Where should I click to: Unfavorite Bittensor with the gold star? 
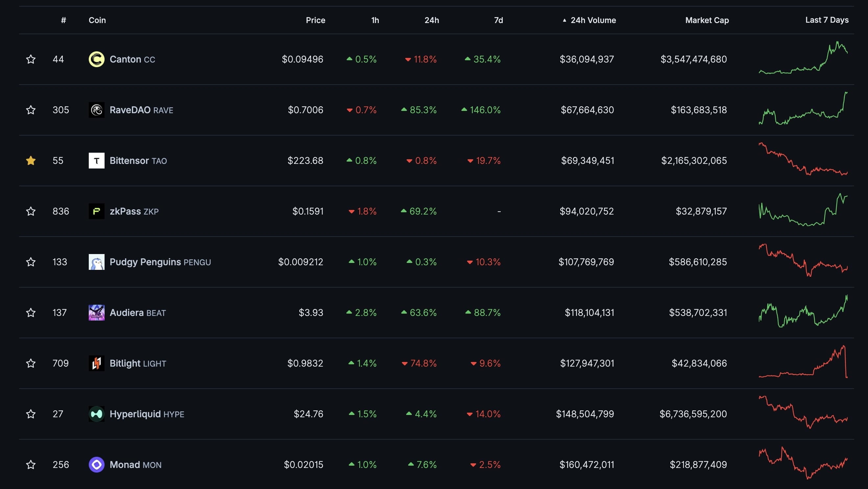(31, 161)
